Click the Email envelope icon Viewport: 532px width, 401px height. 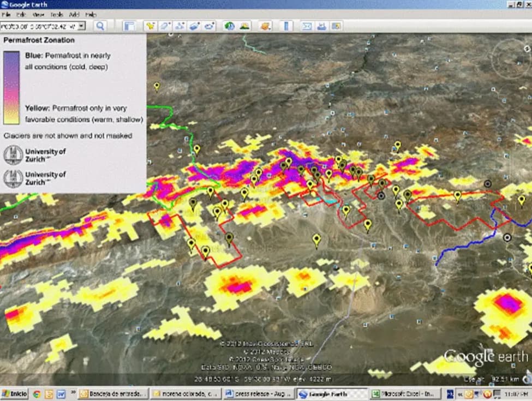(x=307, y=26)
